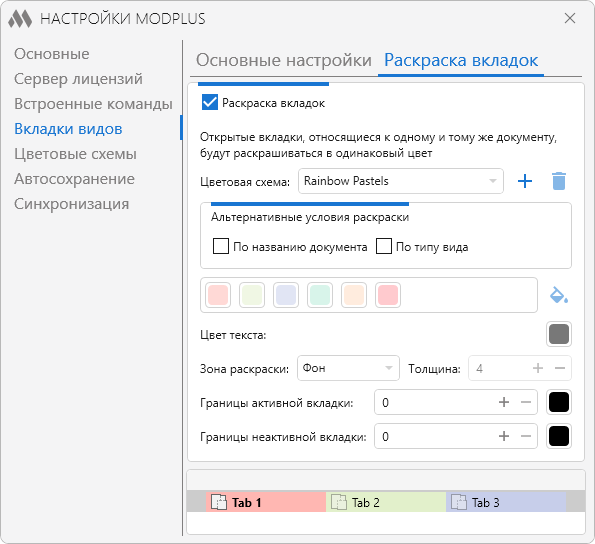The height and width of the screenshot is (544, 595).
Task: Click Tab 3 document icon in preview
Action: pyautogui.click(x=459, y=502)
